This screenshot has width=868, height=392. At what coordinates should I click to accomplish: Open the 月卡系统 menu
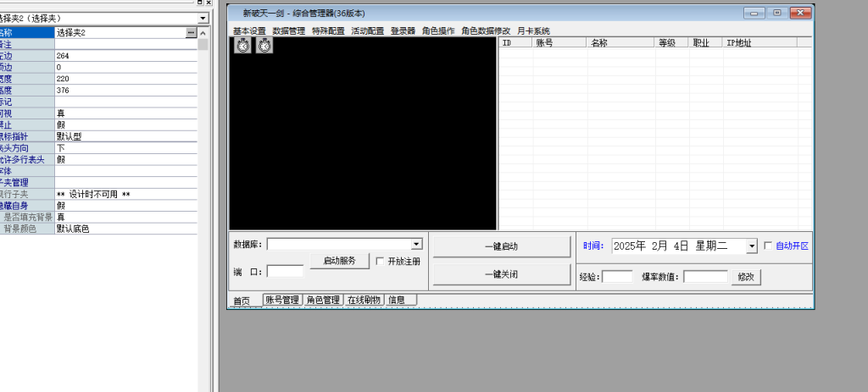coord(534,31)
